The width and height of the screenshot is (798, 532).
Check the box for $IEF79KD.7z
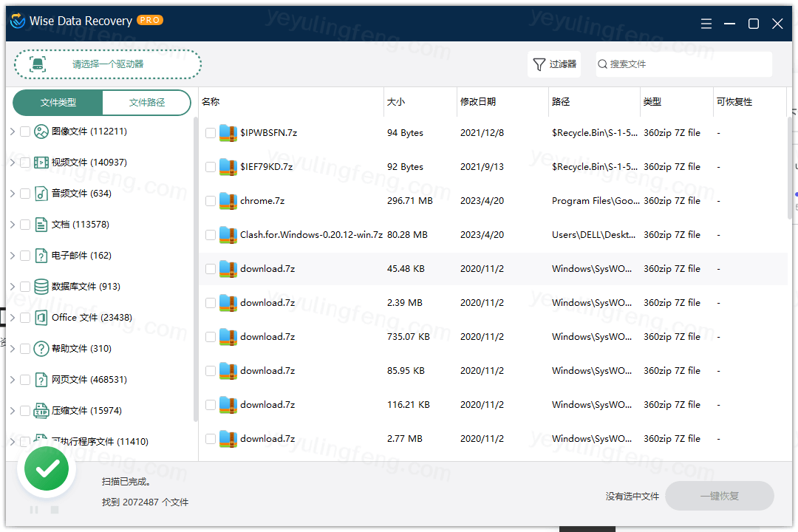(210, 167)
